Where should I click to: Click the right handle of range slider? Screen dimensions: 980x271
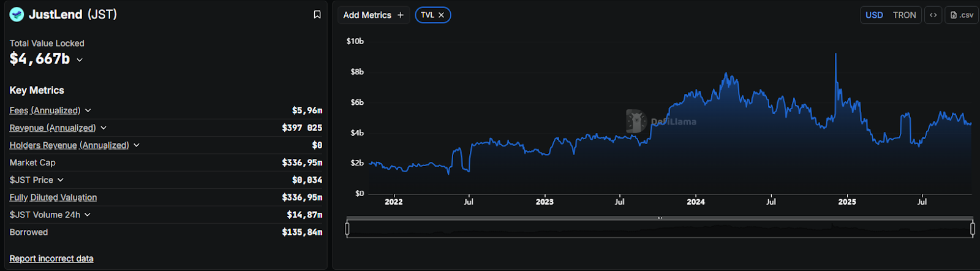pos(973,229)
